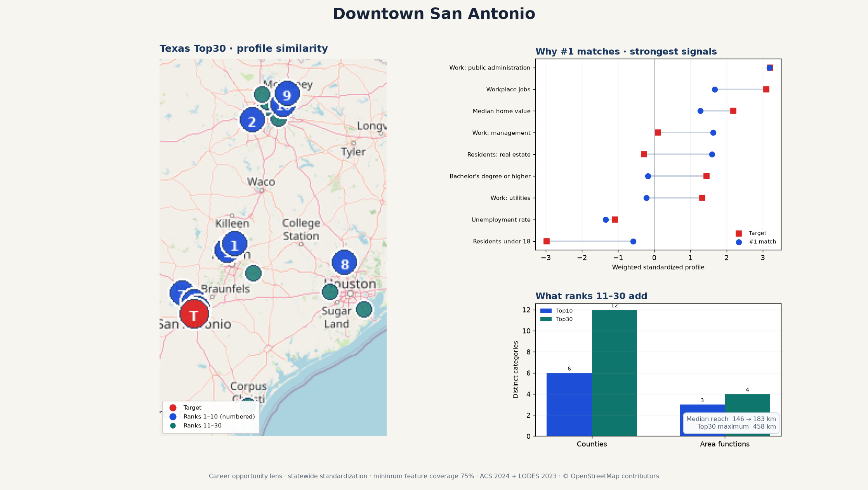Click green marker east of Sugar Land
Viewport: 868px width, 490px height.
pyautogui.click(x=364, y=310)
